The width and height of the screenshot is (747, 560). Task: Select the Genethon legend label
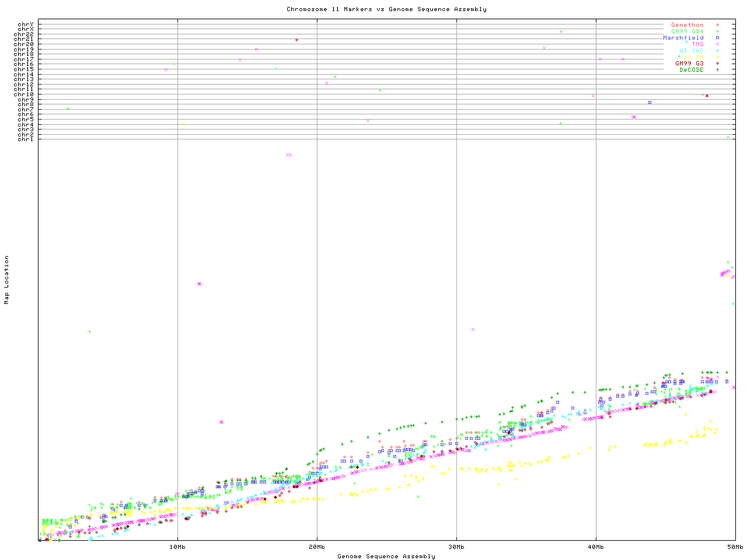point(687,25)
